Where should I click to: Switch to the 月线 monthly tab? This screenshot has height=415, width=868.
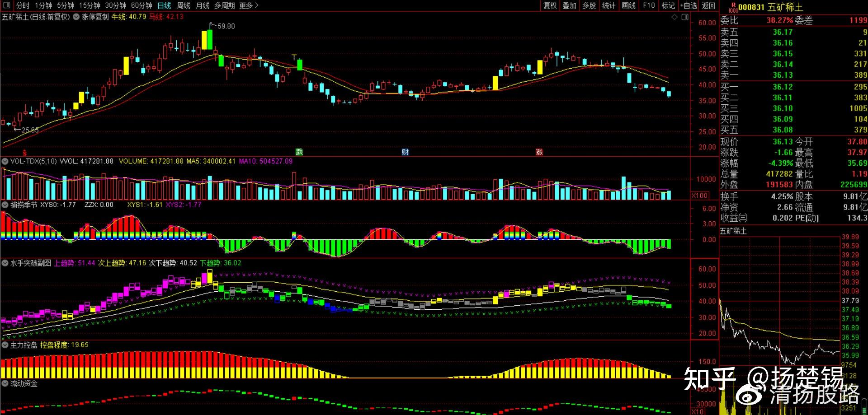[203, 5]
